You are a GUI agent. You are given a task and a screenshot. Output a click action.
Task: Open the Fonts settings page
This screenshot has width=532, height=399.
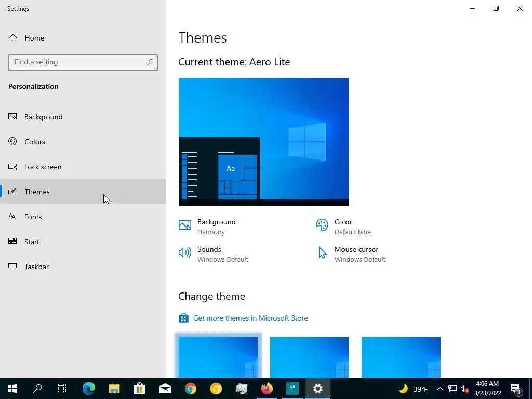(83, 217)
